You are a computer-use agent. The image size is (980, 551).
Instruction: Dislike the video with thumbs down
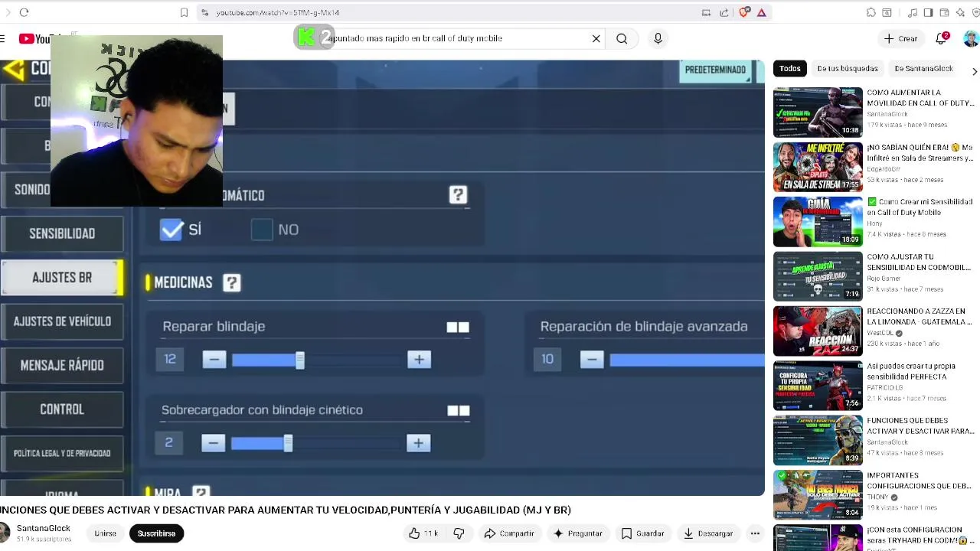(x=459, y=533)
